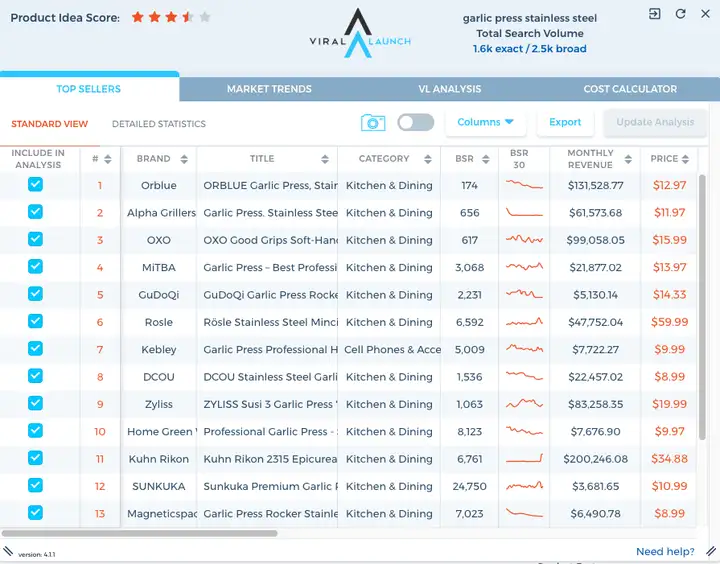Uncheck the Rosle row include checkbox
This screenshot has width=720, height=564.
[35, 321]
